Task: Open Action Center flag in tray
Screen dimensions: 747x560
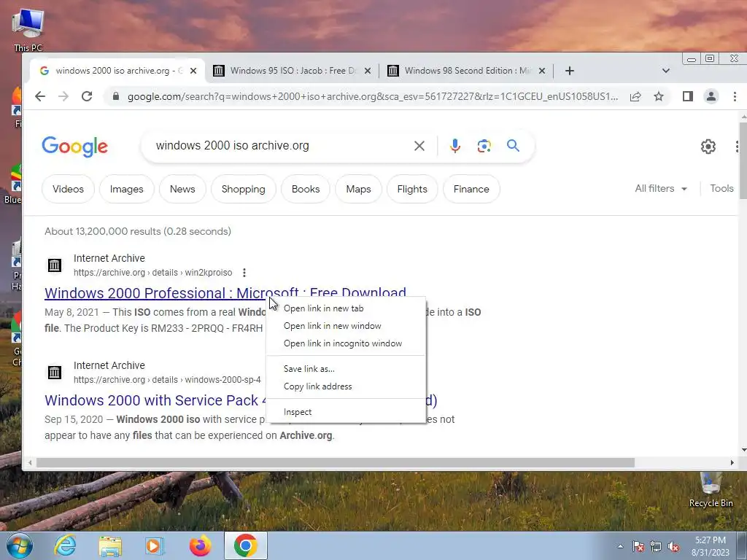Action: coord(638,547)
